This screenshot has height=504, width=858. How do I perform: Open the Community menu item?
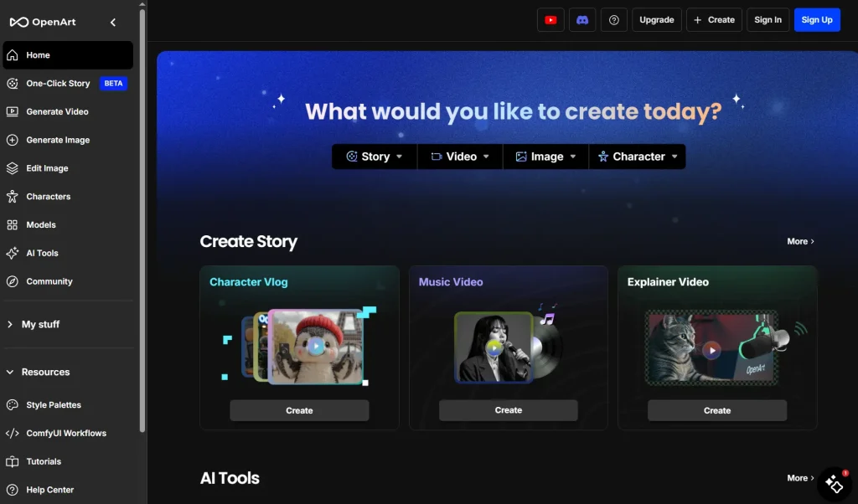pyautogui.click(x=49, y=281)
